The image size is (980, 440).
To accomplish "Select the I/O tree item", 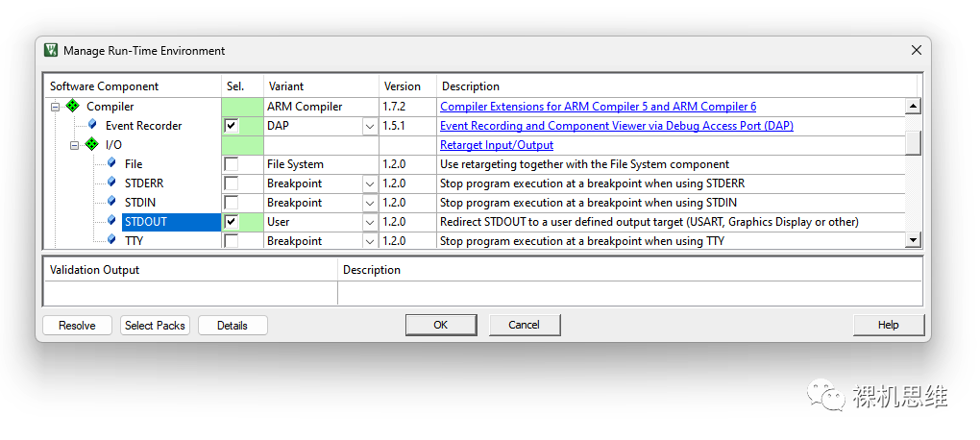I will coord(113,145).
